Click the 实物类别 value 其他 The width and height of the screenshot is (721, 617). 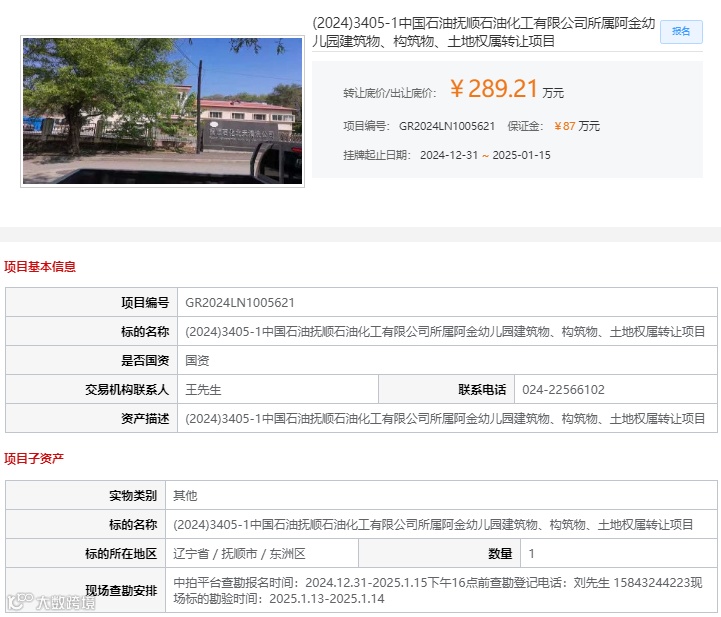pyautogui.click(x=185, y=496)
